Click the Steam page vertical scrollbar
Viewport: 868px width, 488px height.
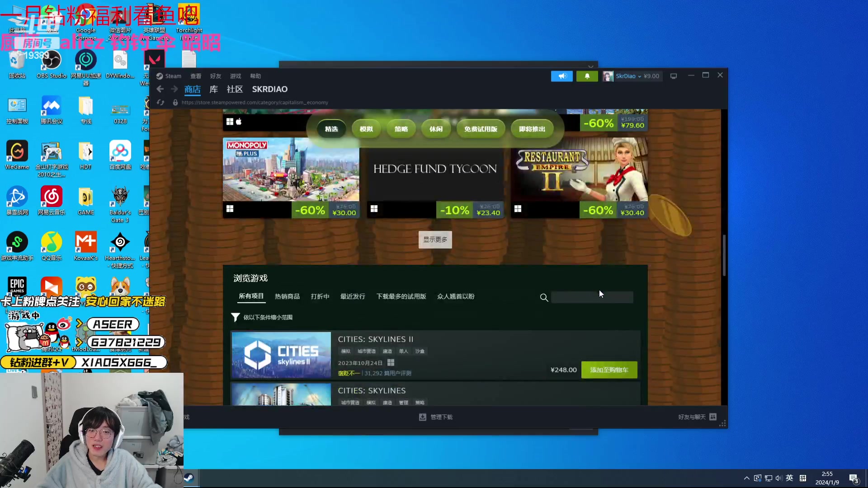pos(724,255)
